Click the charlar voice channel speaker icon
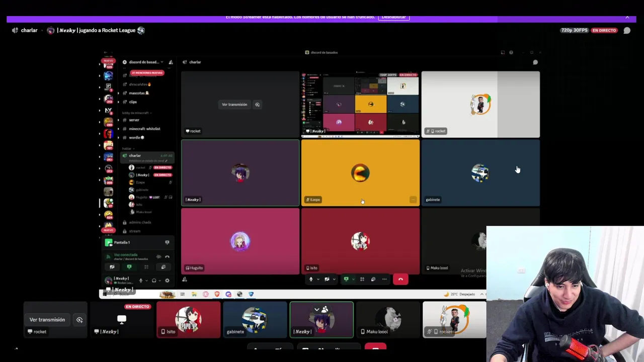This screenshot has height=362, width=644. point(15,30)
